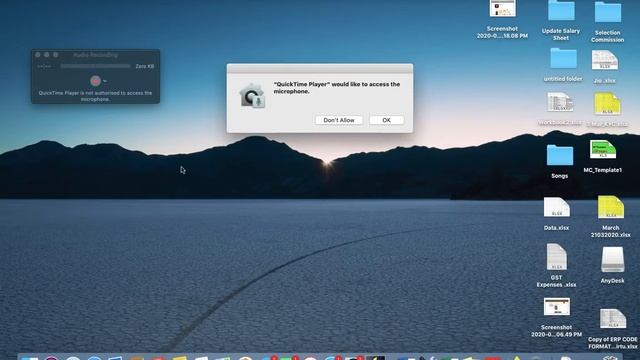
Task: Select the Update Salary Sheet folder
Action: click(x=561, y=10)
